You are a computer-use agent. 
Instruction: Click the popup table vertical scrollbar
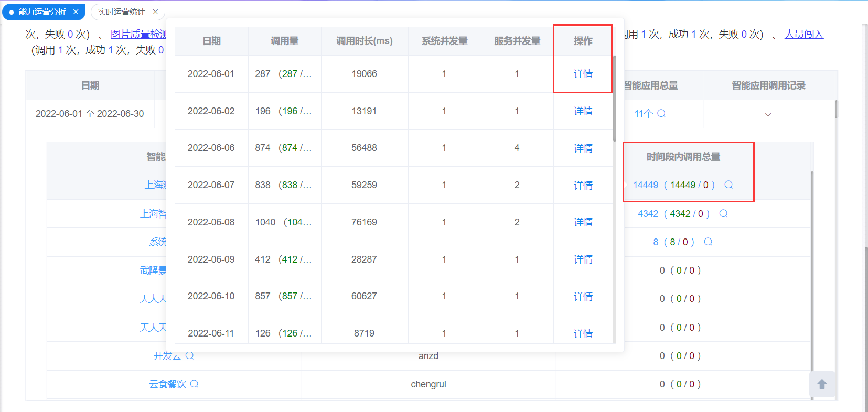click(614, 99)
